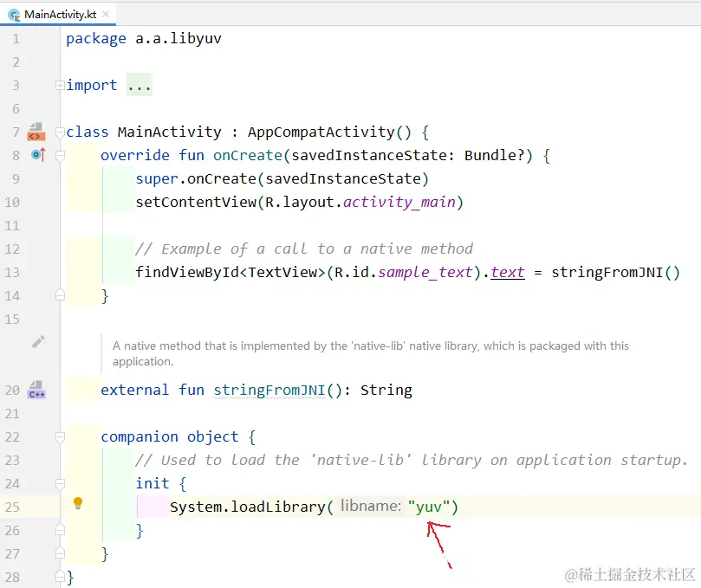
Task: Click the "yuv" string literal
Action: 428,507
